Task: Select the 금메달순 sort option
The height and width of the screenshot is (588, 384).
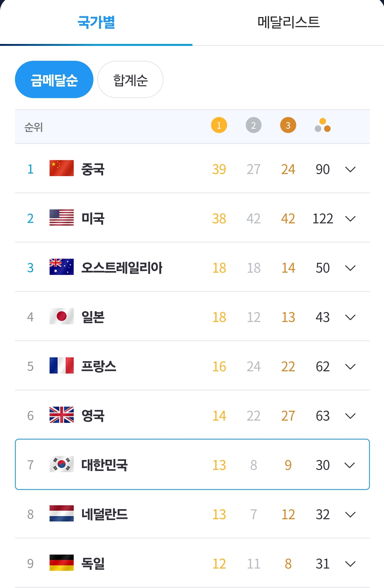Action: 54,79
